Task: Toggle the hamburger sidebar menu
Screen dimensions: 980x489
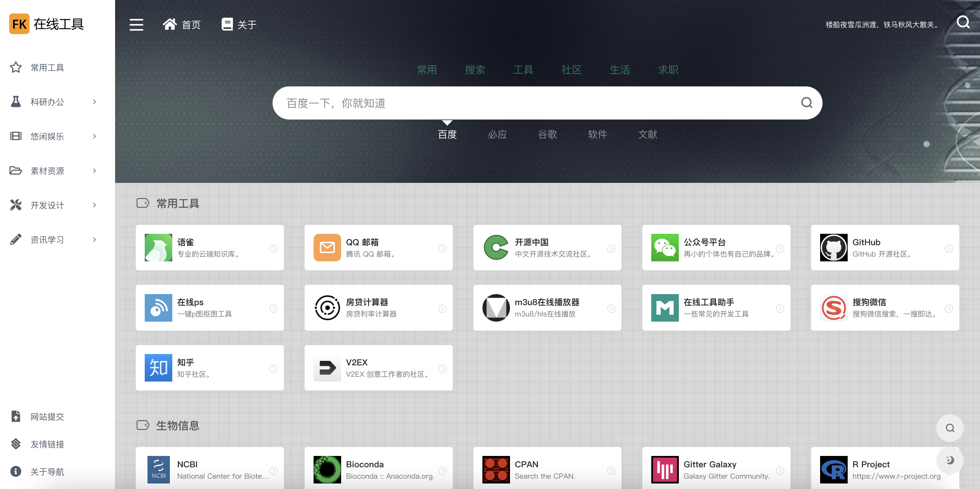Action: point(136,25)
